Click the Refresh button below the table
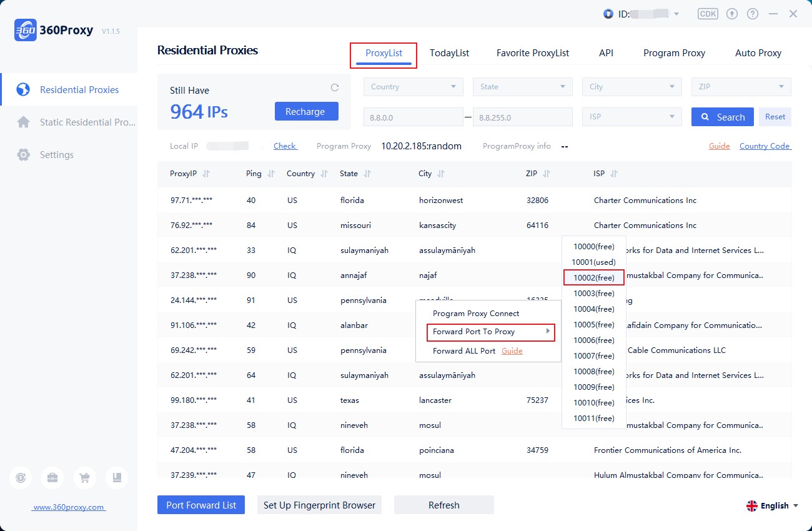This screenshot has width=812, height=531. [444, 505]
